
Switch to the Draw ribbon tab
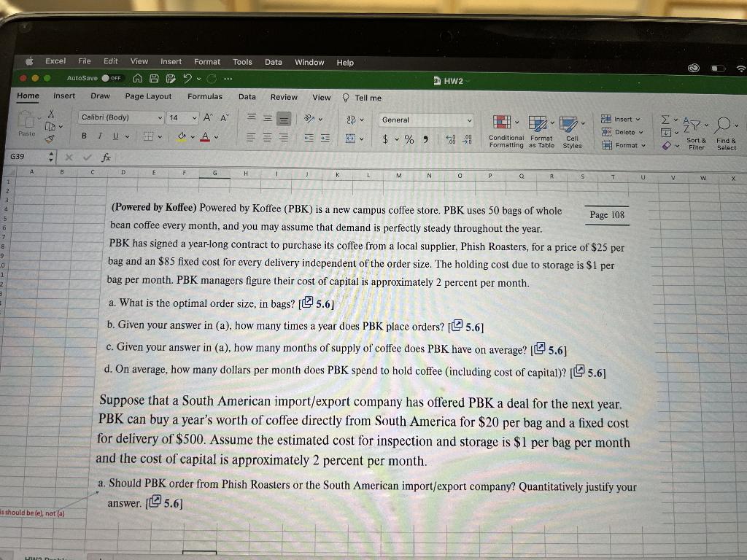(x=100, y=96)
